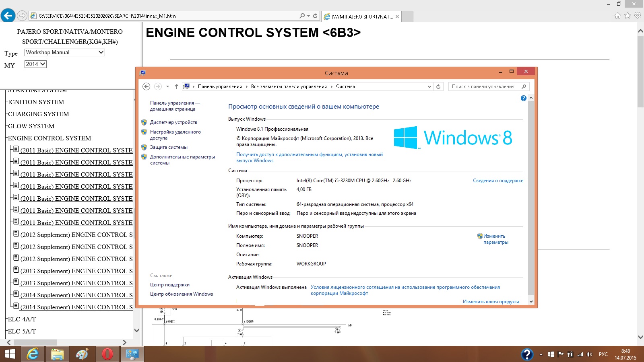Click the refresh icon in System address bar
Screen dimensions: 644x362
tap(438, 86)
